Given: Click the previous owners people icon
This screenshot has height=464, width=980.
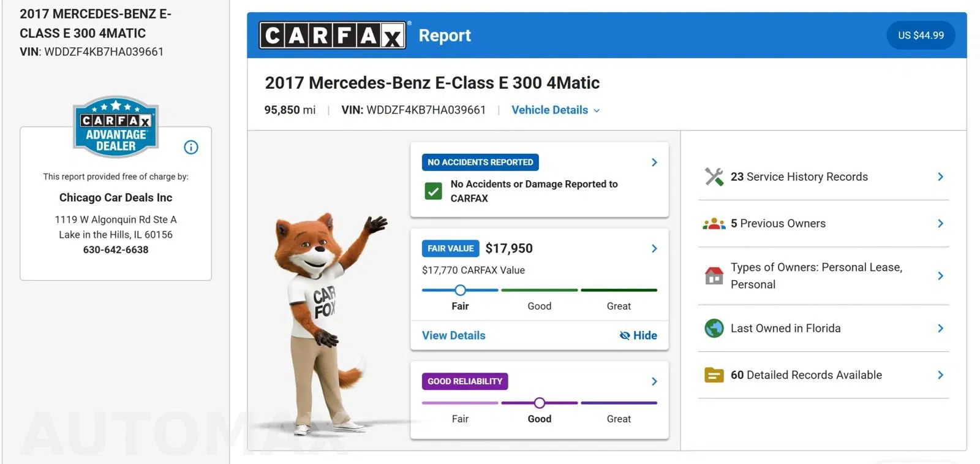Looking at the screenshot, I should (x=714, y=224).
